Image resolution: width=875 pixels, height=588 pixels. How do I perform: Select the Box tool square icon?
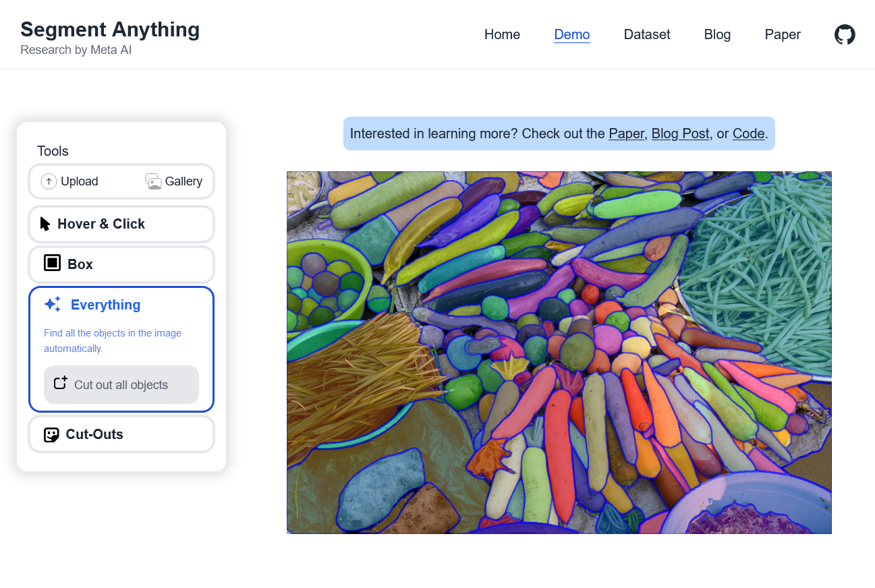(52, 263)
